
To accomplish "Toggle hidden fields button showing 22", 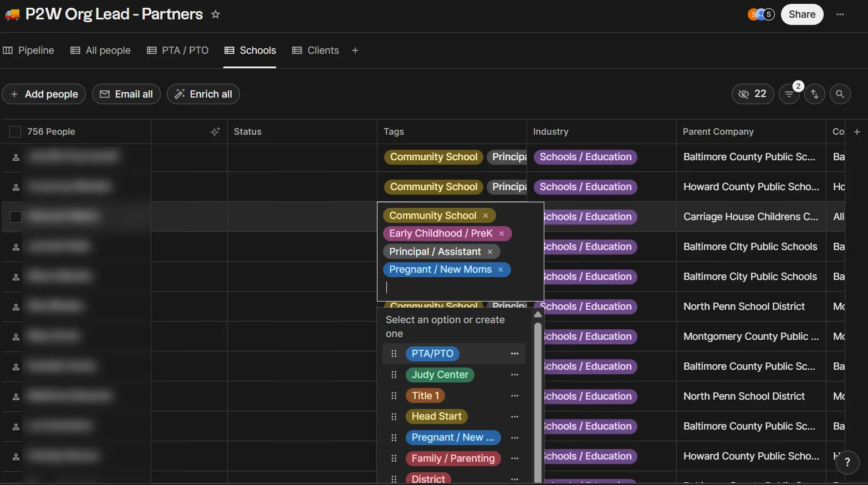I will pos(753,94).
